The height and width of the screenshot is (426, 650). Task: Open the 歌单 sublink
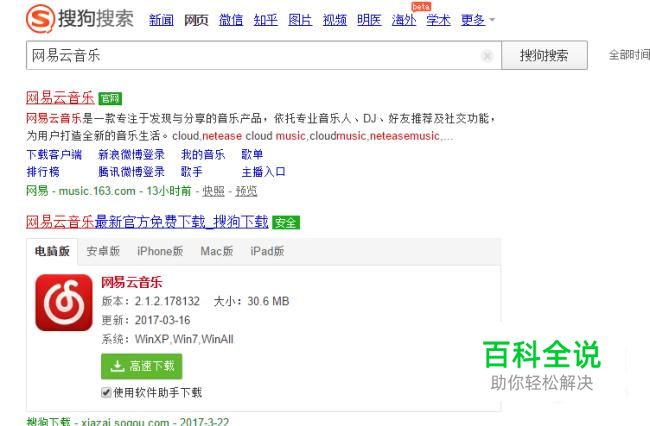[252, 155]
